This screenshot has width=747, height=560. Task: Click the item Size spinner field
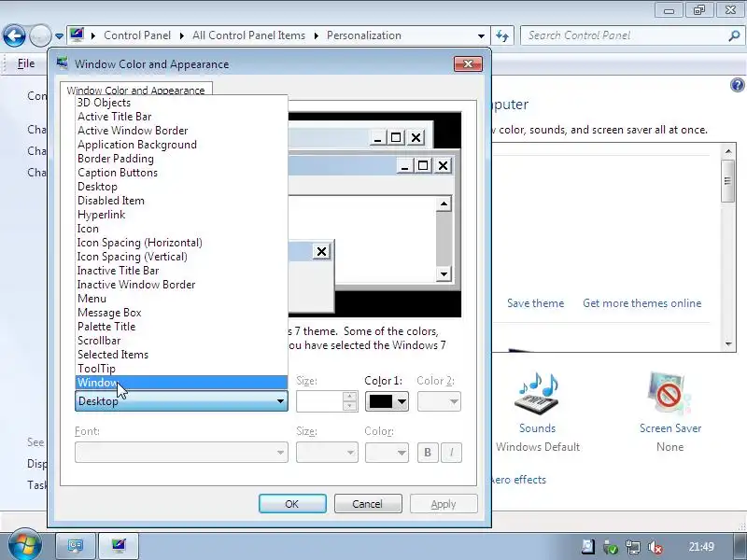(327, 401)
